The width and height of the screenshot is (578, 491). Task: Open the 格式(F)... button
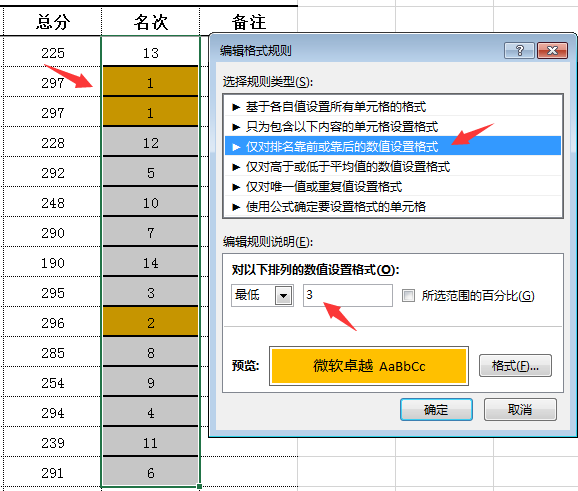[x=515, y=366]
